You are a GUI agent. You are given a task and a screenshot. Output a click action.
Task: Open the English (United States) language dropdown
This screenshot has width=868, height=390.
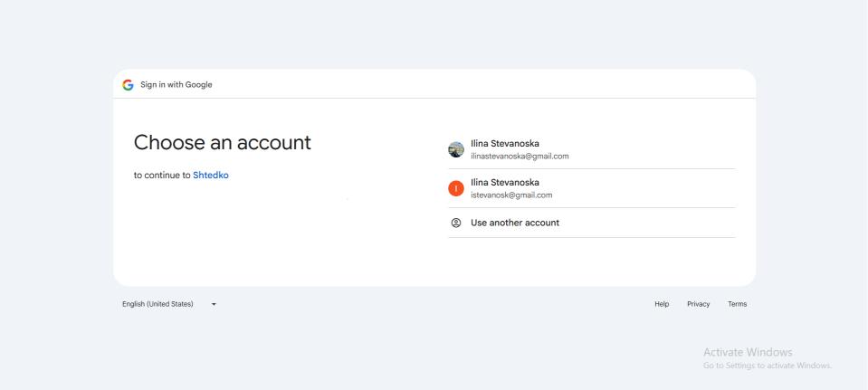158,304
